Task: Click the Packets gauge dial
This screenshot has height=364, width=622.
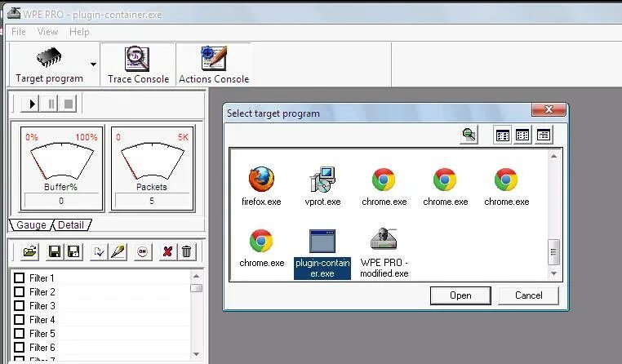Action: click(x=153, y=162)
